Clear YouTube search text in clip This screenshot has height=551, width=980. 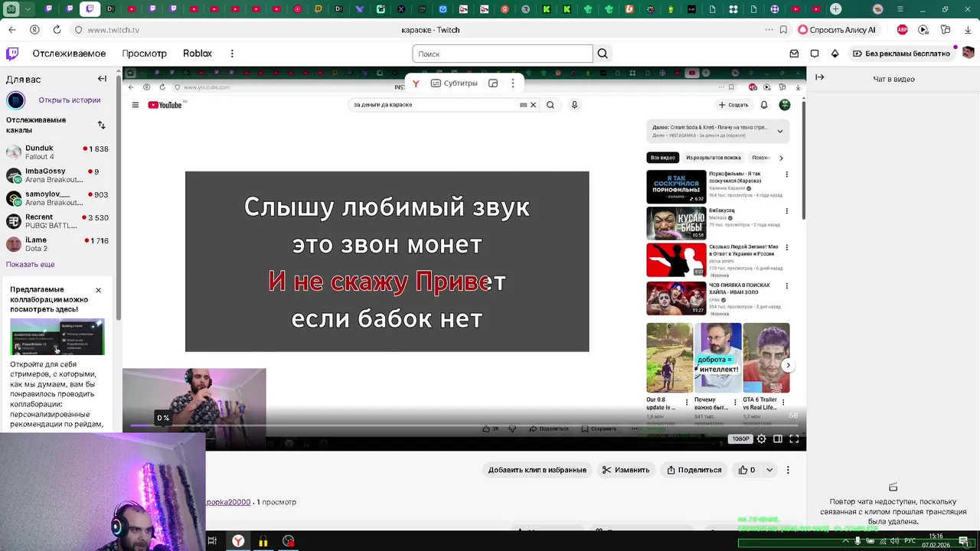pyautogui.click(x=534, y=105)
